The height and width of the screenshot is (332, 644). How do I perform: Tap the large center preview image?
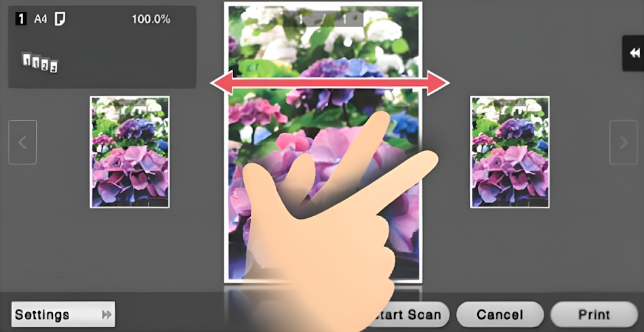[323, 142]
